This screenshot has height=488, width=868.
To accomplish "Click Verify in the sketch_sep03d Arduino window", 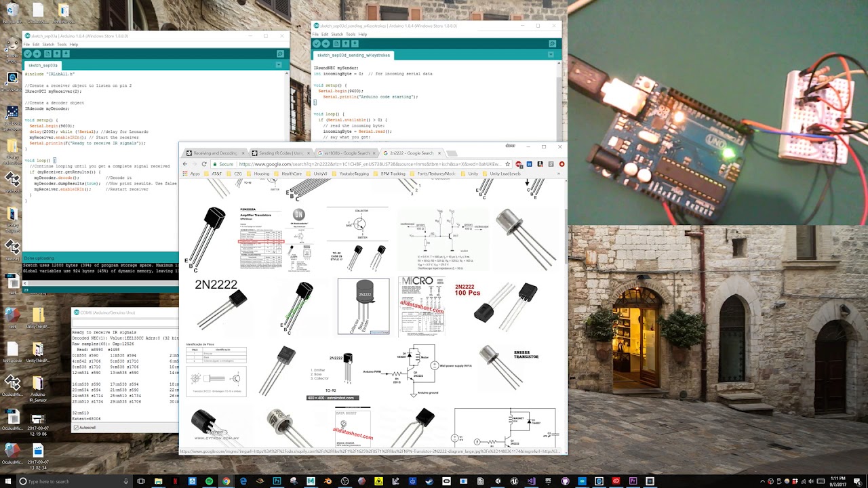I will click(x=317, y=44).
